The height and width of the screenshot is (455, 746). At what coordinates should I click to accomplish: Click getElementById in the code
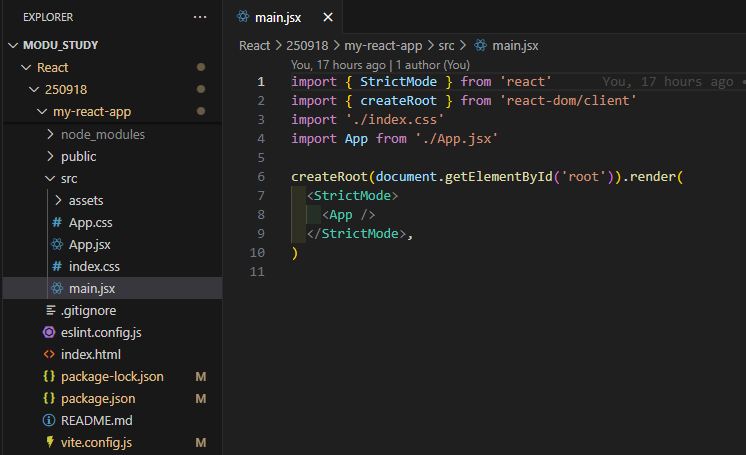point(499,177)
